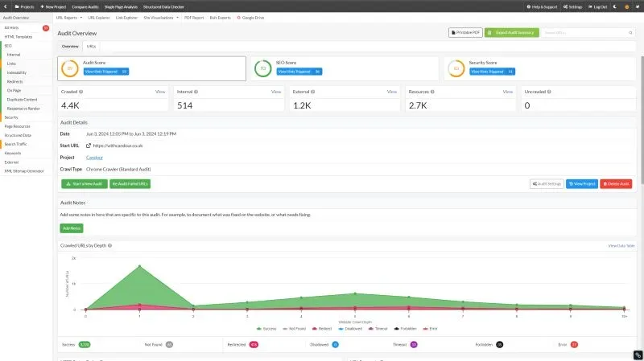Click the Add Notes button
644x361 pixels.
[72, 228]
